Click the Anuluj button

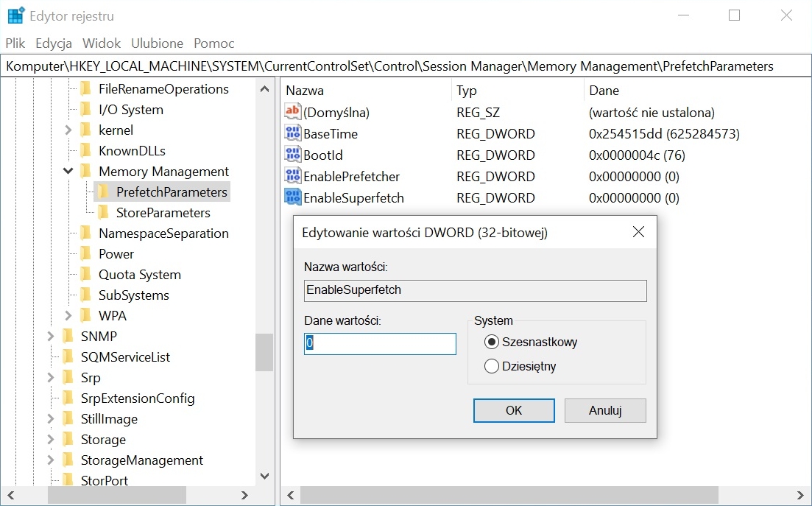604,410
